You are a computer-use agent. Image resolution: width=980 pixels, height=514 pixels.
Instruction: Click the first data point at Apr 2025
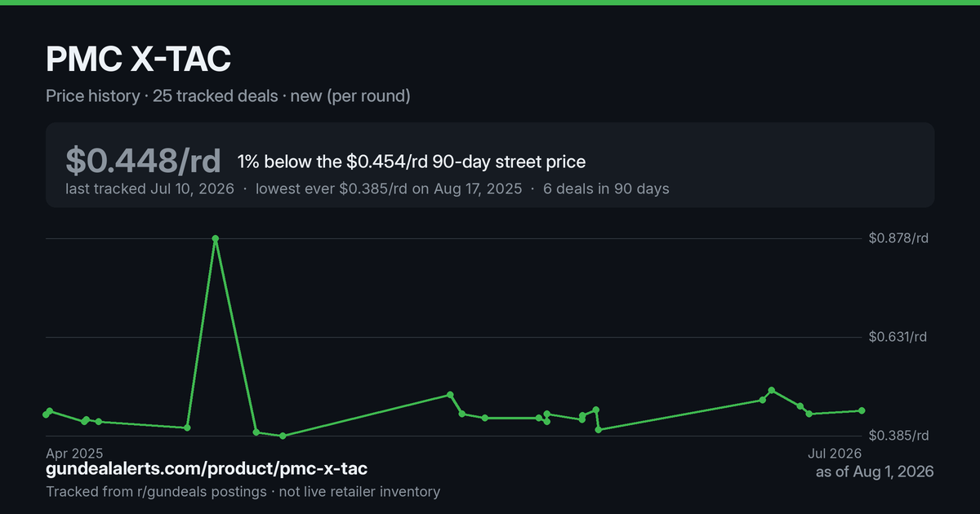click(46, 414)
